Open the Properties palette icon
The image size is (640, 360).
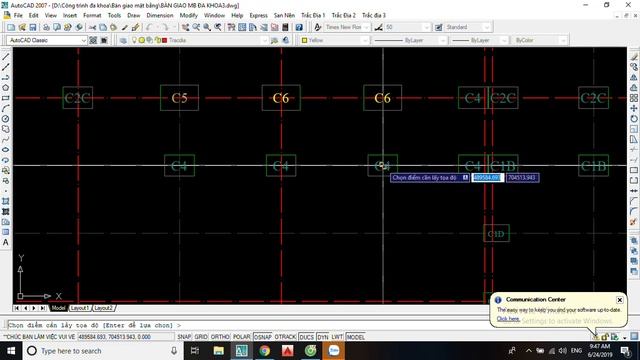tap(231, 27)
